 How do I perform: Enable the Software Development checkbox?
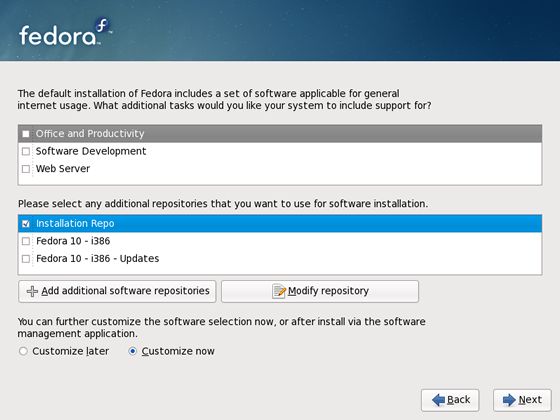coord(26,151)
